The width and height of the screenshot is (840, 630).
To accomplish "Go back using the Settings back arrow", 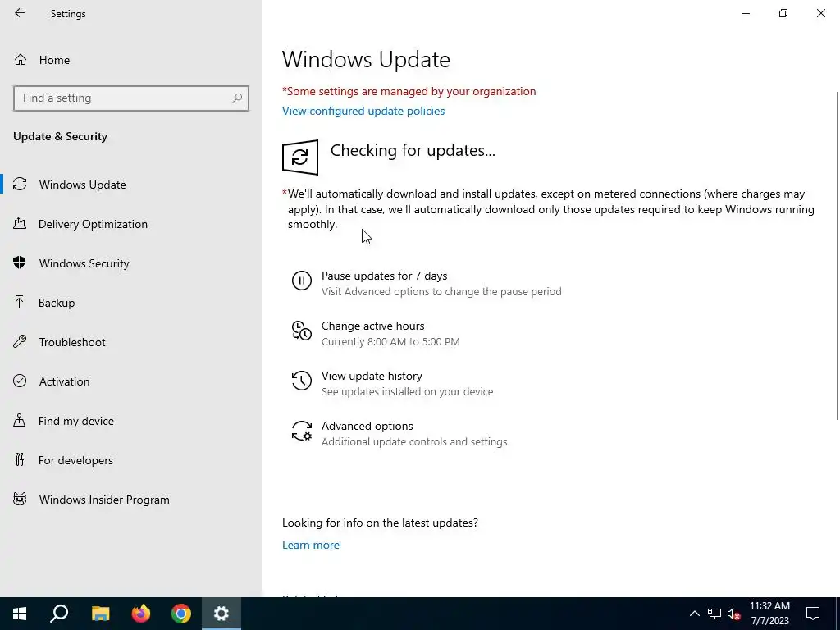I will click(x=20, y=13).
